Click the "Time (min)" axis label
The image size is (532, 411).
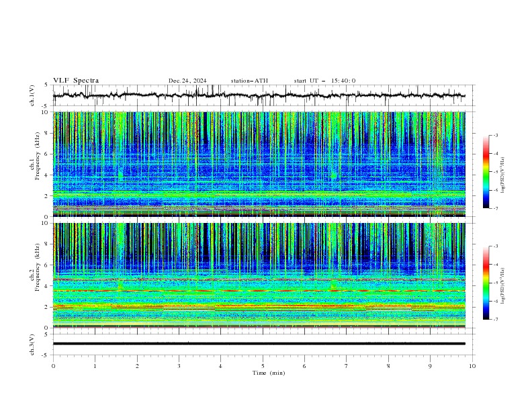click(269, 373)
